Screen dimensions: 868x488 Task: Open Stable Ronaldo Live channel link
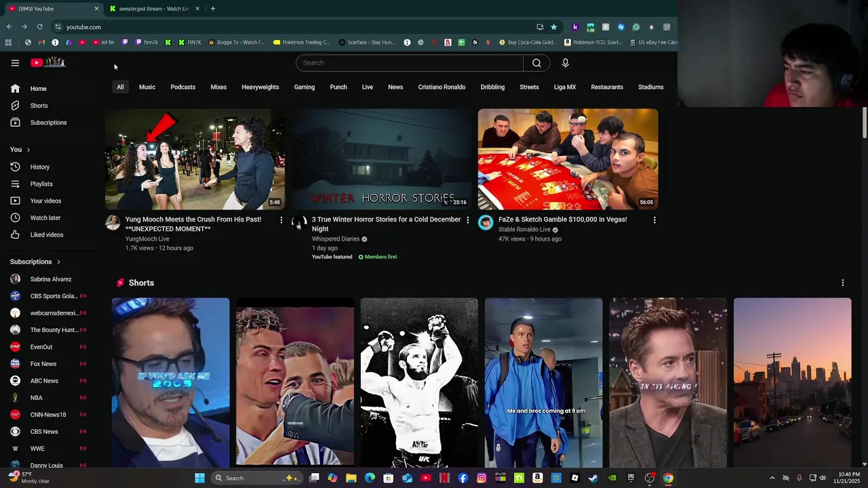(x=524, y=230)
